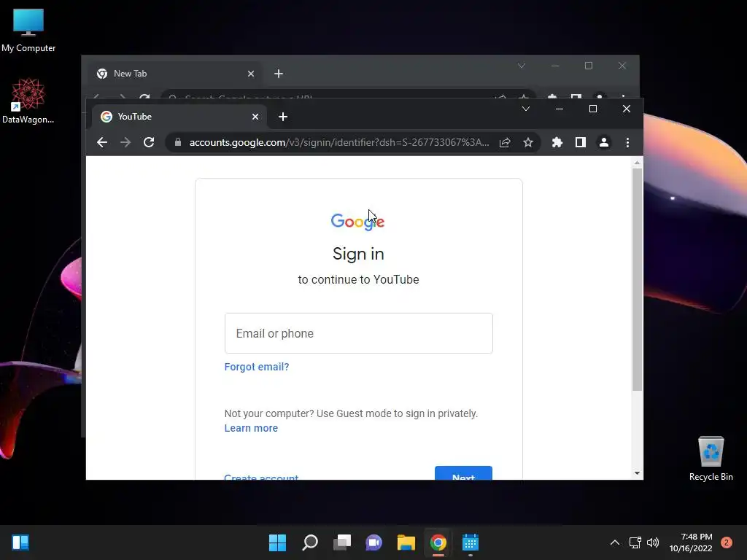Click the address bar URL

[339, 142]
